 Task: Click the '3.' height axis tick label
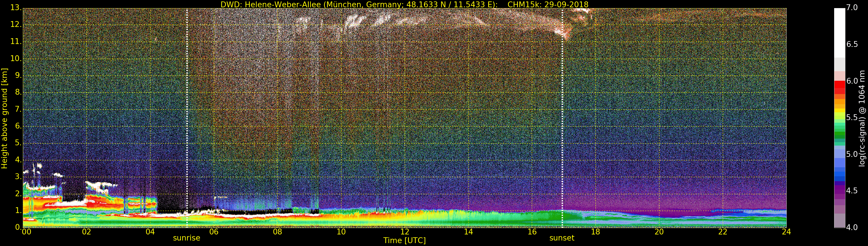[x=18, y=177]
